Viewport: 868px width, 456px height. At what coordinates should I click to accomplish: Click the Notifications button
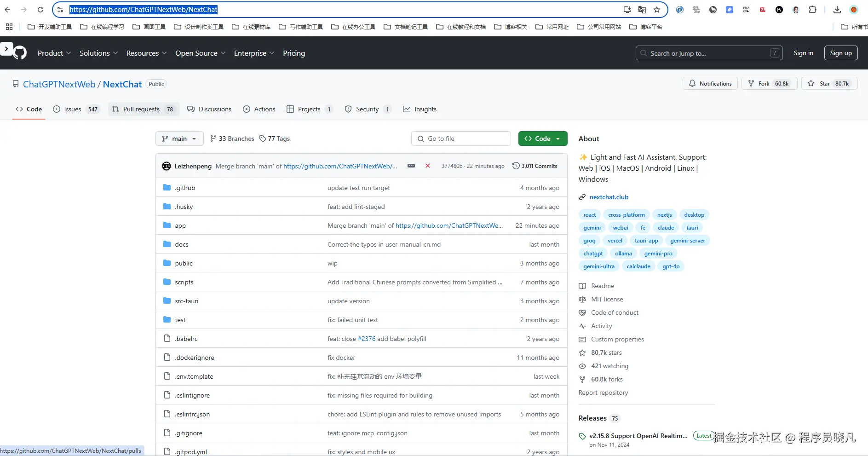(710, 83)
